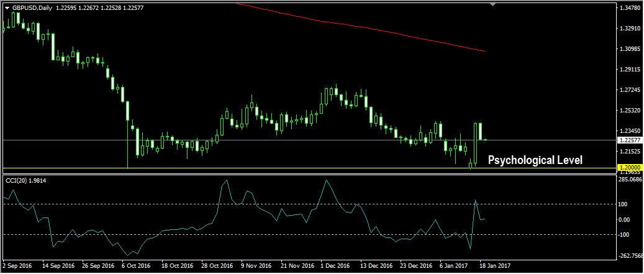
Task: Click the CCI scale level -100
Action: 625,235
